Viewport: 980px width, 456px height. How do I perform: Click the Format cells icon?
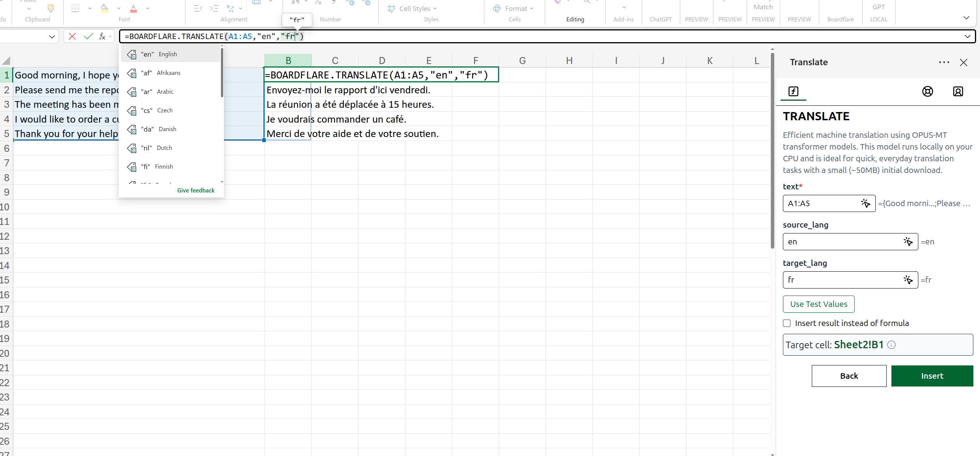pyautogui.click(x=497, y=8)
